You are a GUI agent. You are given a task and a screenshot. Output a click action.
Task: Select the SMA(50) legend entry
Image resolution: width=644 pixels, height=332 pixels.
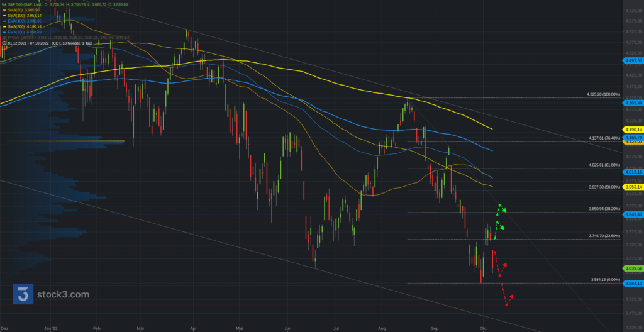pos(23,10)
